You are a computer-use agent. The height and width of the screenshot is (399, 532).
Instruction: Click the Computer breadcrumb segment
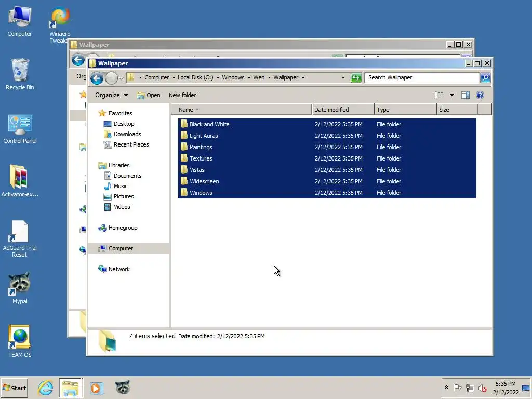point(156,77)
